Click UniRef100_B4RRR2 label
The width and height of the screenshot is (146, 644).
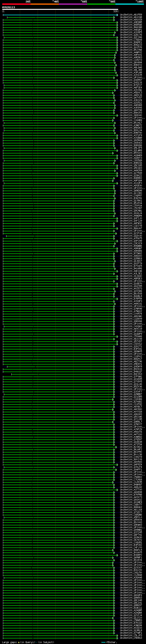point(131,178)
